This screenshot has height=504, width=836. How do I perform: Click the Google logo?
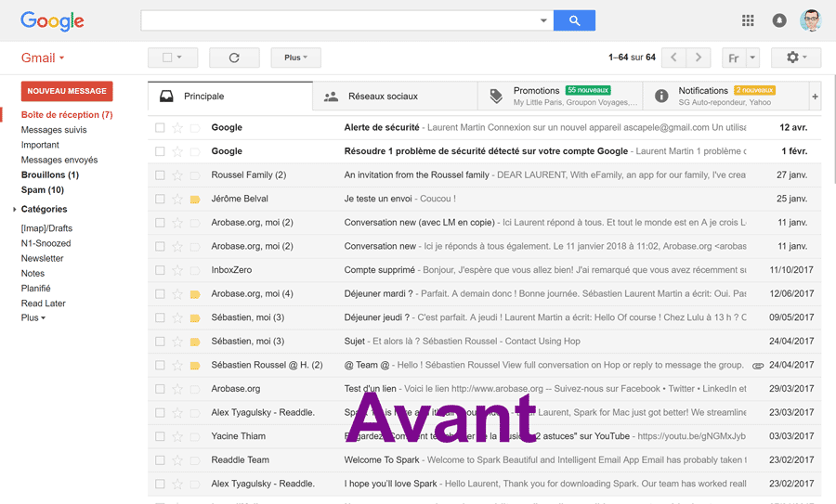click(52, 21)
